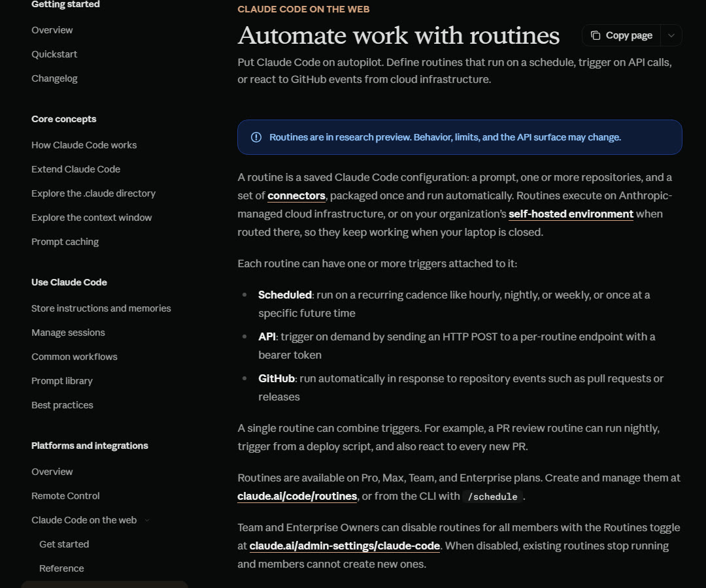Click the bold API trigger term
Image resolution: width=706 pixels, height=588 pixels.
[267, 337]
